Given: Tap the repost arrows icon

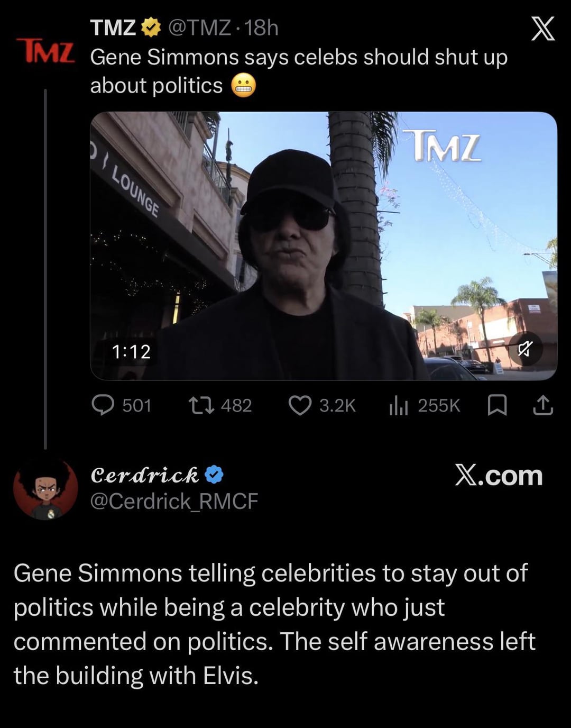Looking at the screenshot, I should pos(201,405).
